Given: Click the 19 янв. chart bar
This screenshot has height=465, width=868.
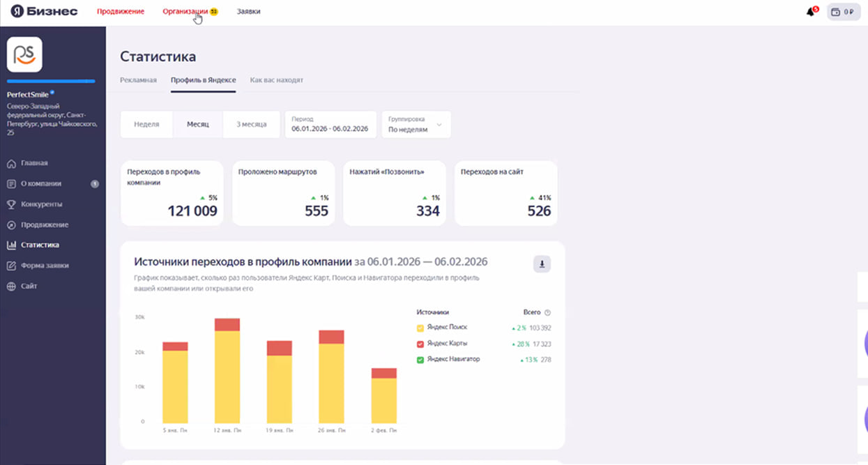Looking at the screenshot, I should click(x=280, y=382).
